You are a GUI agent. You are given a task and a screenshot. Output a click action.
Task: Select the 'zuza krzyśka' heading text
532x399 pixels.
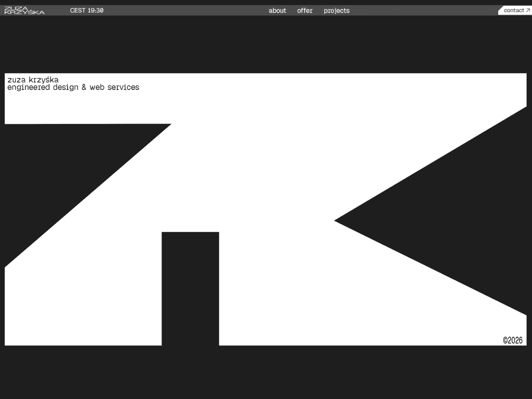pos(33,80)
